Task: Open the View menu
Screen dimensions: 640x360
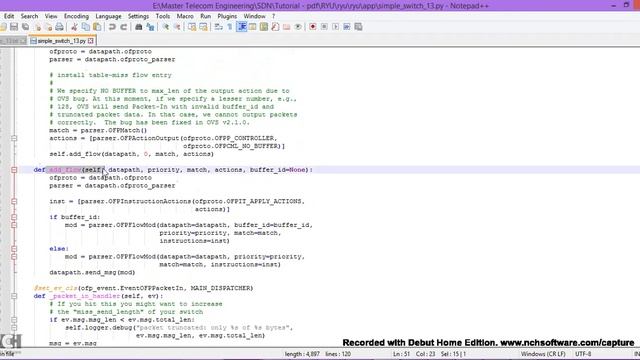Action: pos(51,16)
